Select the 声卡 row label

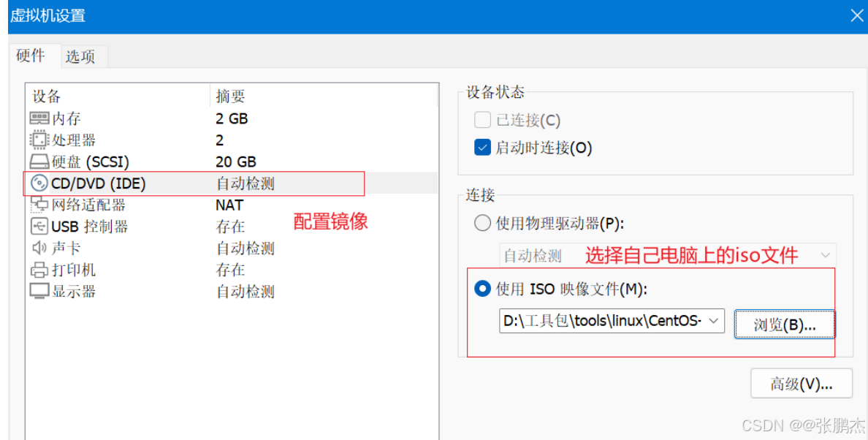[x=66, y=248]
